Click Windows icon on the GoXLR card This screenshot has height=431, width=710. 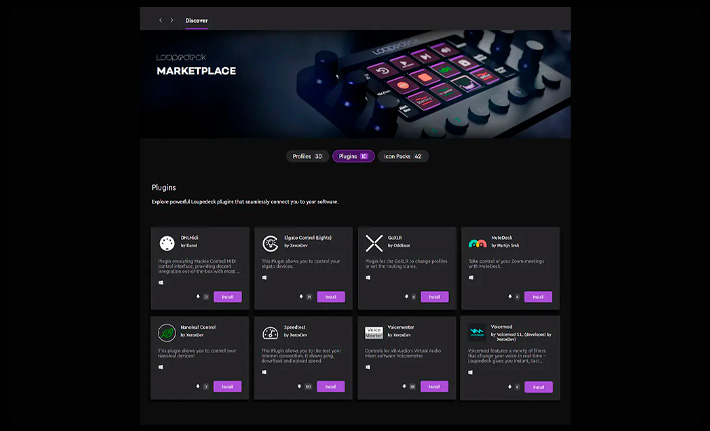point(368,278)
